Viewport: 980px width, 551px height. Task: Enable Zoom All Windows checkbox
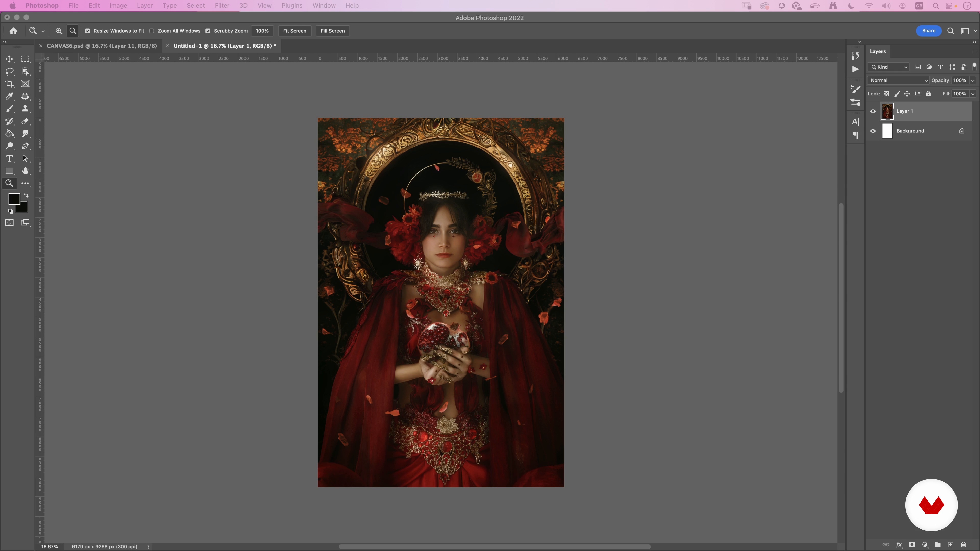[152, 31]
